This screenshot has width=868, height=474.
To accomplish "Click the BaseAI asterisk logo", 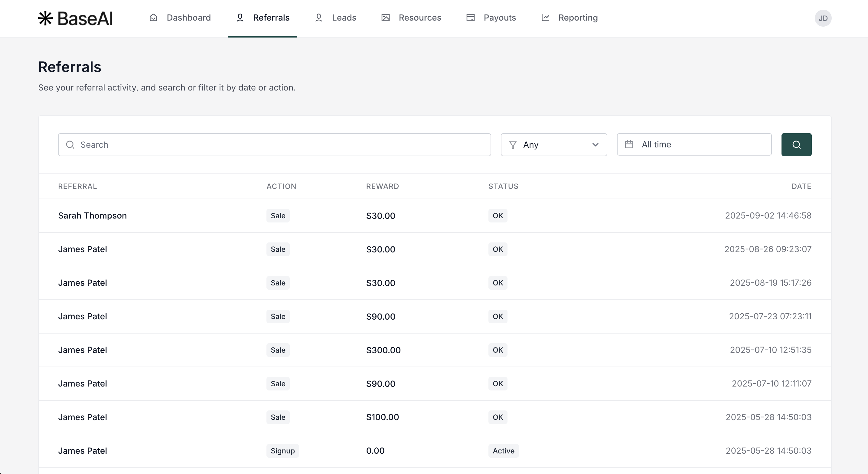I will pyautogui.click(x=45, y=18).
